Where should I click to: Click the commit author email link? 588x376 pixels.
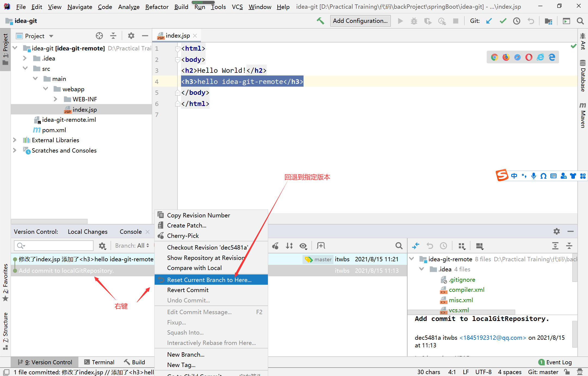click(493, 338)
